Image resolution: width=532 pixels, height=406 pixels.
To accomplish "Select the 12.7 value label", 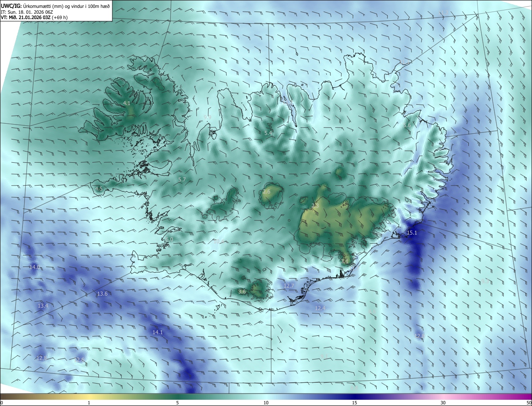I will click(289, 286).
